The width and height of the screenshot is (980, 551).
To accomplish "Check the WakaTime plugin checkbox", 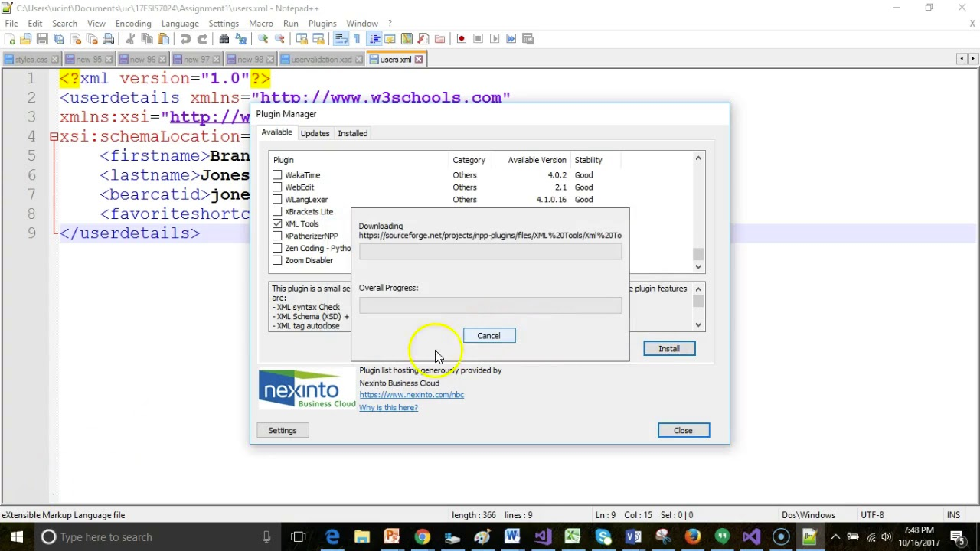I will [277, 175].
